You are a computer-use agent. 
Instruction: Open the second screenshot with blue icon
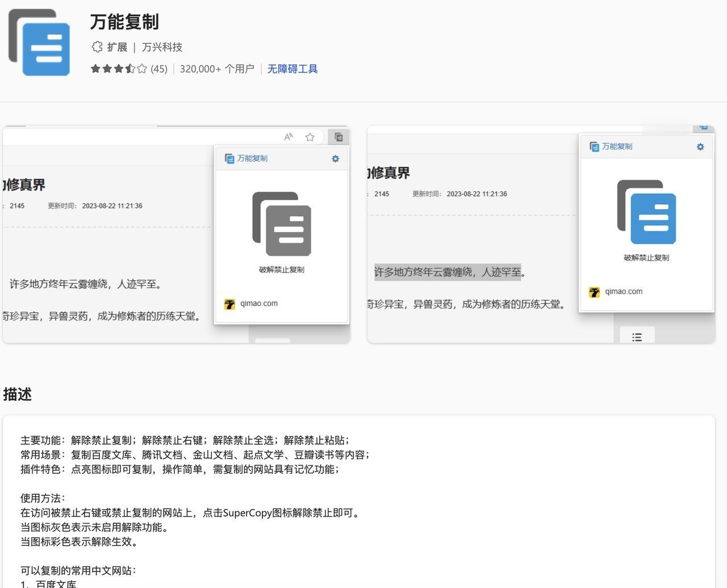[x=541, y=235]
